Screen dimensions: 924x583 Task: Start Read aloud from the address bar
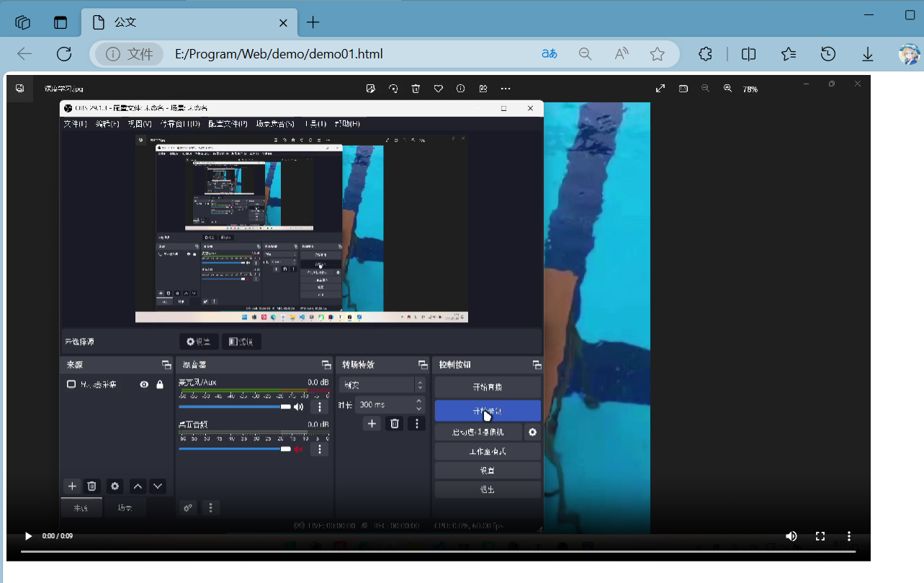pyautogui.click(x=622, y=54)
